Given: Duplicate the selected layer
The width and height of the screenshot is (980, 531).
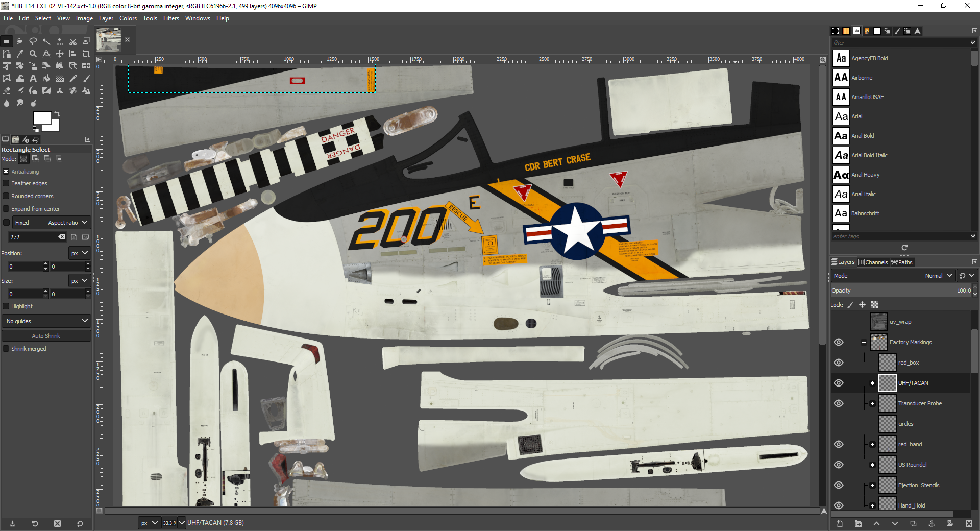Looking at the screenshot, I should pos(913,523).
